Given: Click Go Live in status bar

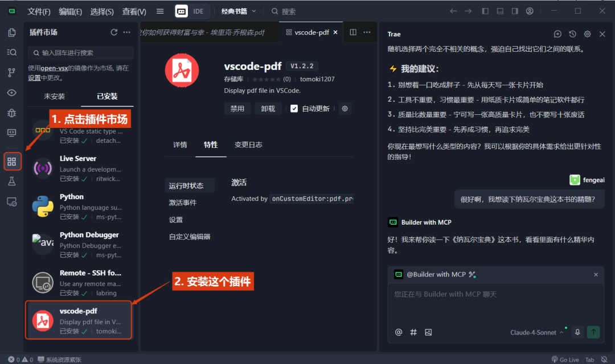Looking at the screenshot, I should pyautogui.click(x=565, y=359).
